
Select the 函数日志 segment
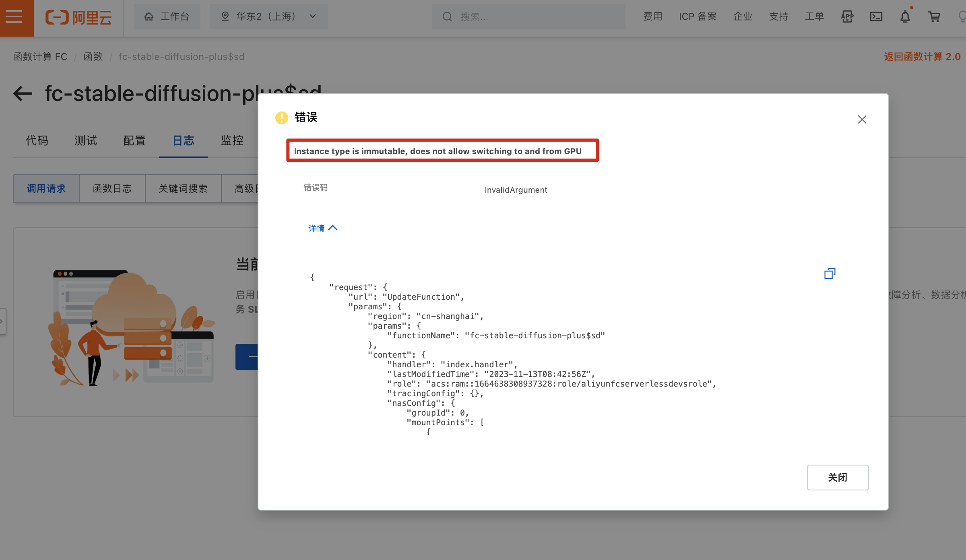112,189
